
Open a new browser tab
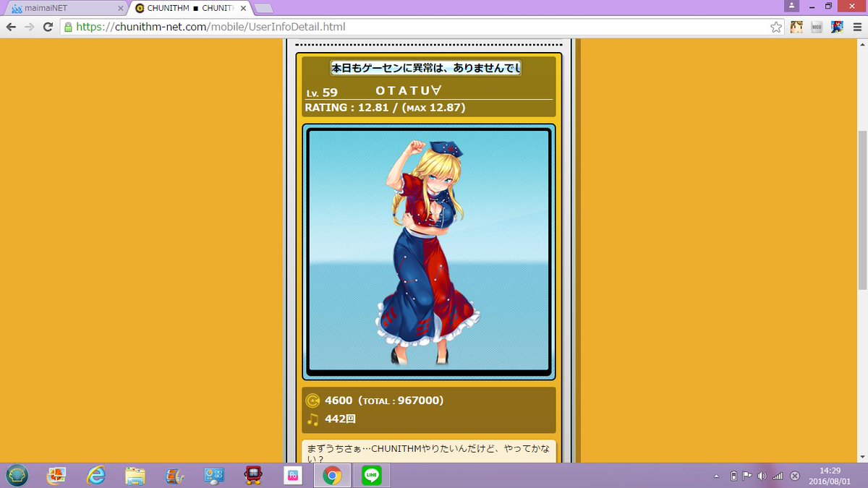(x=263, y=9)
